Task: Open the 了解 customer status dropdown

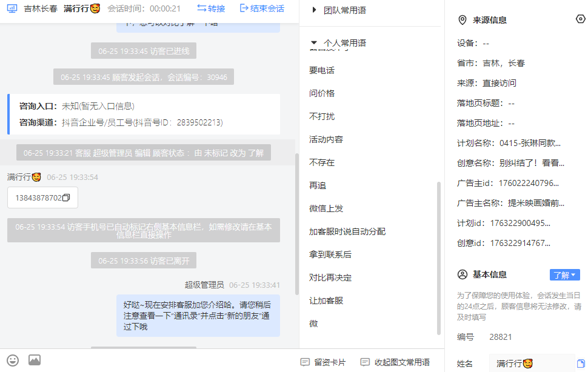Action: click(565, 275)
